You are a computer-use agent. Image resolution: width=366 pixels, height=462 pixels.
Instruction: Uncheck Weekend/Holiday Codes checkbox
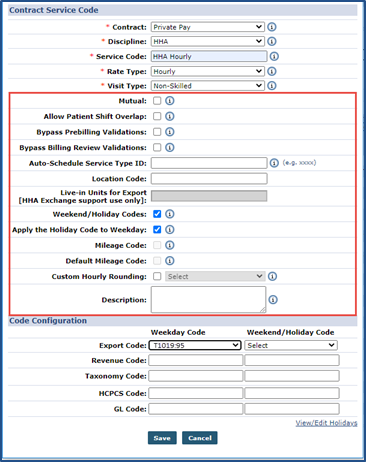157,214
